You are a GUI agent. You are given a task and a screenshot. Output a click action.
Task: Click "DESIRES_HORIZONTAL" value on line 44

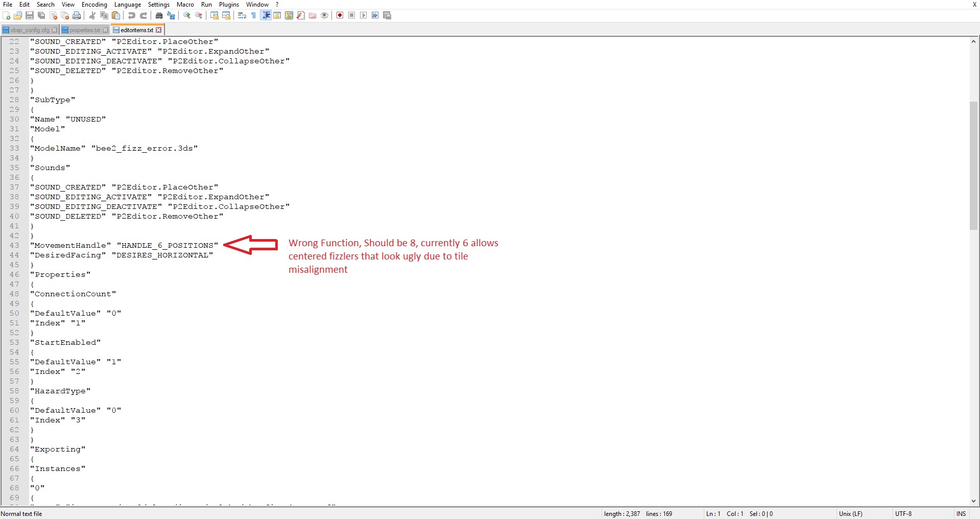(x=162, y=255)
